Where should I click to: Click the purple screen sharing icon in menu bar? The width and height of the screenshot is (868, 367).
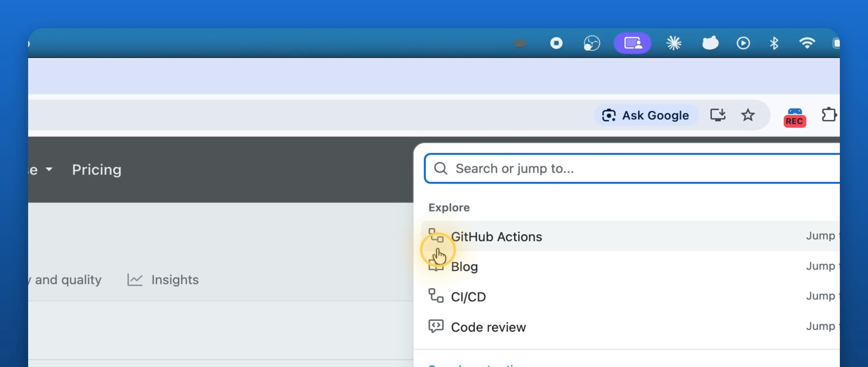point(633,43)
